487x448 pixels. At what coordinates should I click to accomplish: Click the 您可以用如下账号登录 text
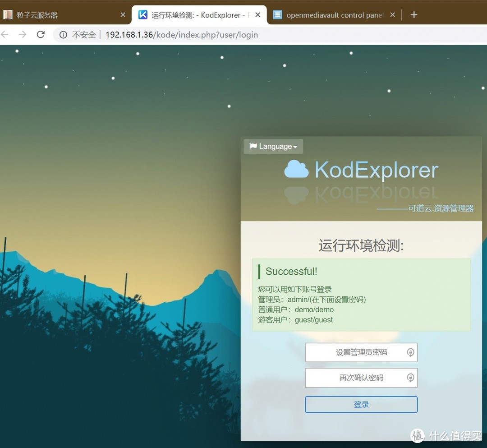(x=295, y=289)
